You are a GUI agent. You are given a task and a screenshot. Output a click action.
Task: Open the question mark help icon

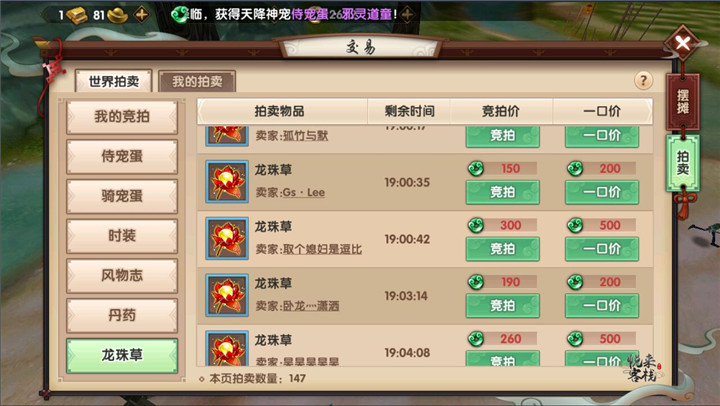tap(643, 81)
